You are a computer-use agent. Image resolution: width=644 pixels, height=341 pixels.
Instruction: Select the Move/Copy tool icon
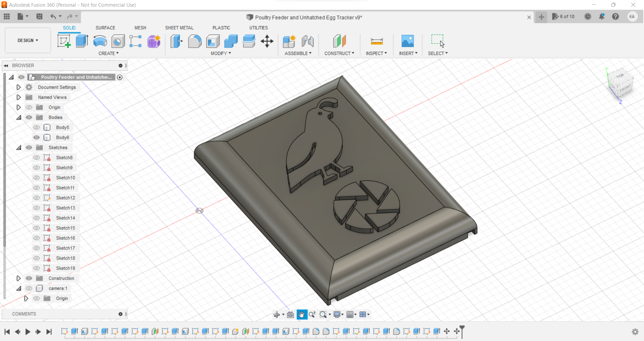pyautogui.click(x=267, y=41)
